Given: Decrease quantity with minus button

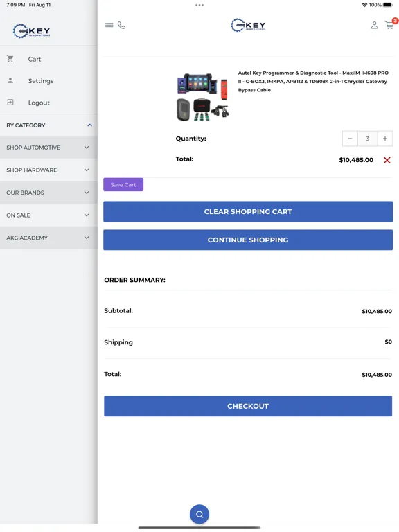Looking at the screenshot, I should tap(350, 139).
